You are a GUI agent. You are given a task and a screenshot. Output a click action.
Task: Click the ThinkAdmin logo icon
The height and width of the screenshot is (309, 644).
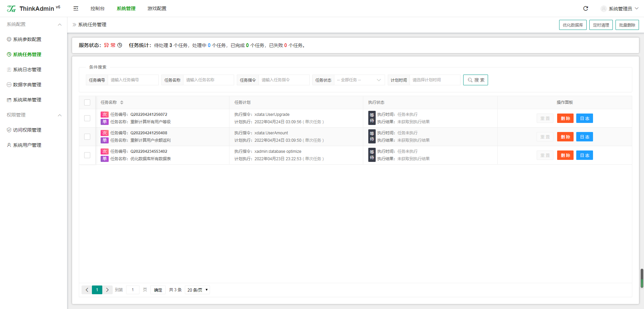[11, 8]
